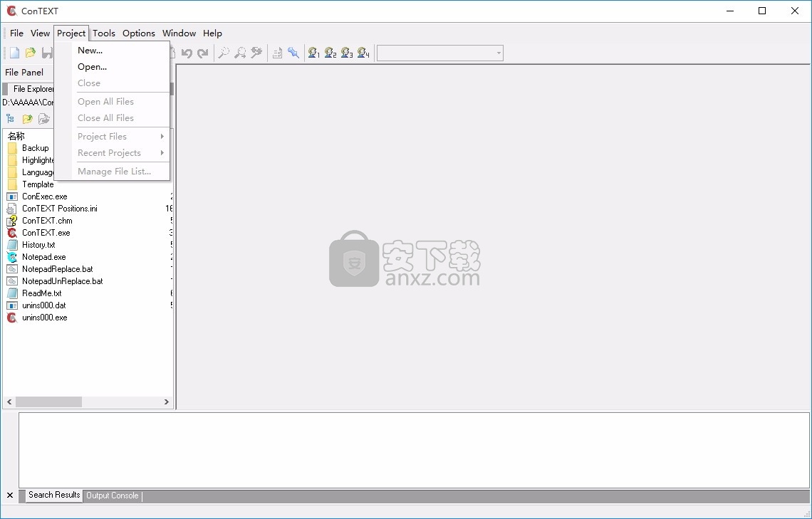This screenshot has width=812, height=519.
Task: Open the Tools menu
Action: click(x=103, y=33)
